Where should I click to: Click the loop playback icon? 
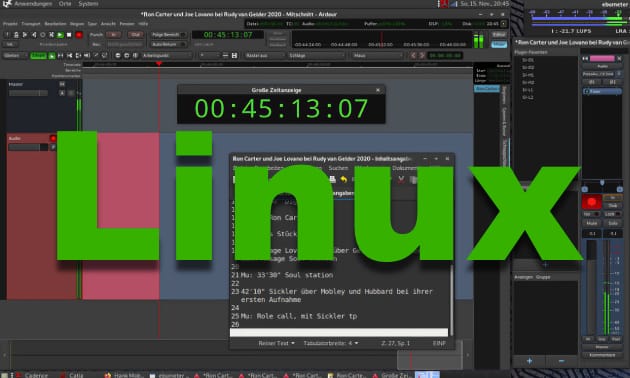[43, 35]
